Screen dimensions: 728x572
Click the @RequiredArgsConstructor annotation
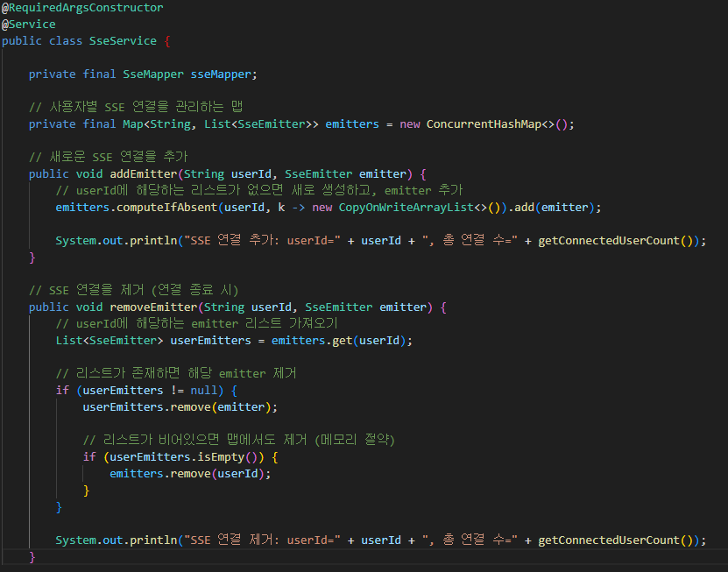[x=82, y=7]
